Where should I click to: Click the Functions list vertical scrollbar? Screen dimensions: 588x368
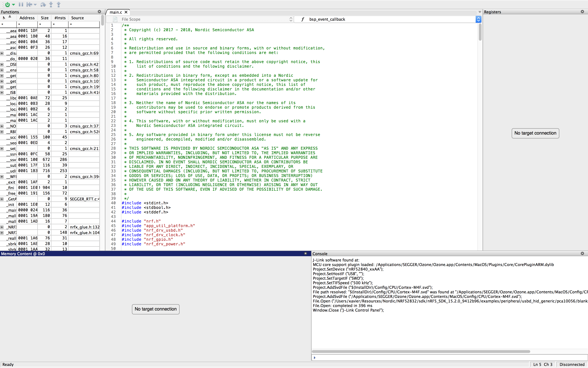(103, 20)
